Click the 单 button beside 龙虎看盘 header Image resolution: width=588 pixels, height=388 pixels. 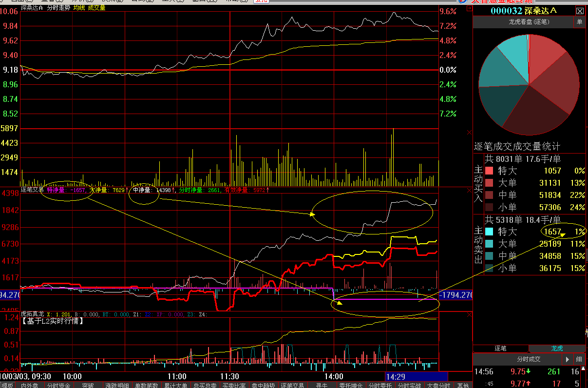(579, 22)
